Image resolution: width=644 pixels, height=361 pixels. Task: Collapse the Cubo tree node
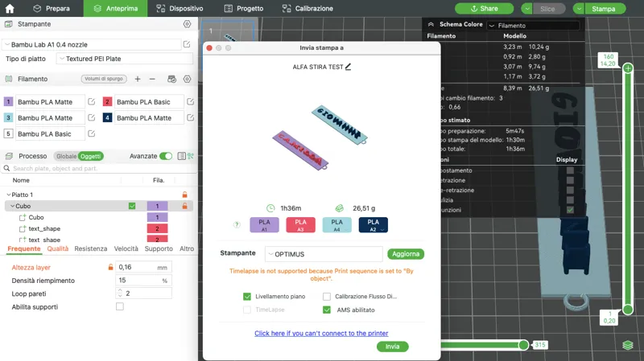point(12,206)
